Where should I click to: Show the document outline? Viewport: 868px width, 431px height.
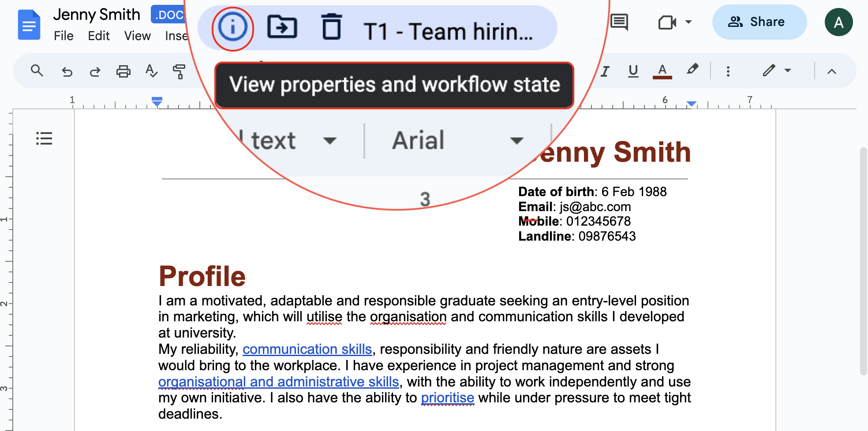click(x=44, y=138)
